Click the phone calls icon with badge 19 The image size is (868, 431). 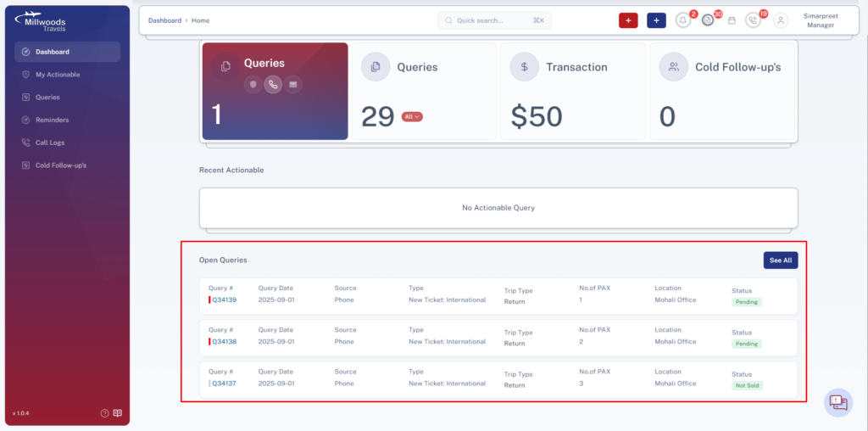tap(753, 20)
